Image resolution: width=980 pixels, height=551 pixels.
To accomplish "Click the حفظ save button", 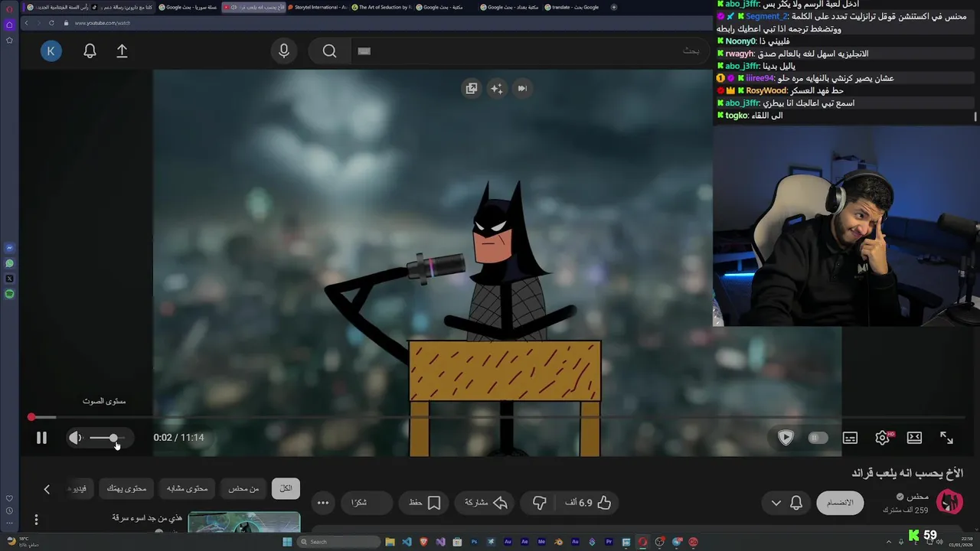I will click(x=424, y=503).
